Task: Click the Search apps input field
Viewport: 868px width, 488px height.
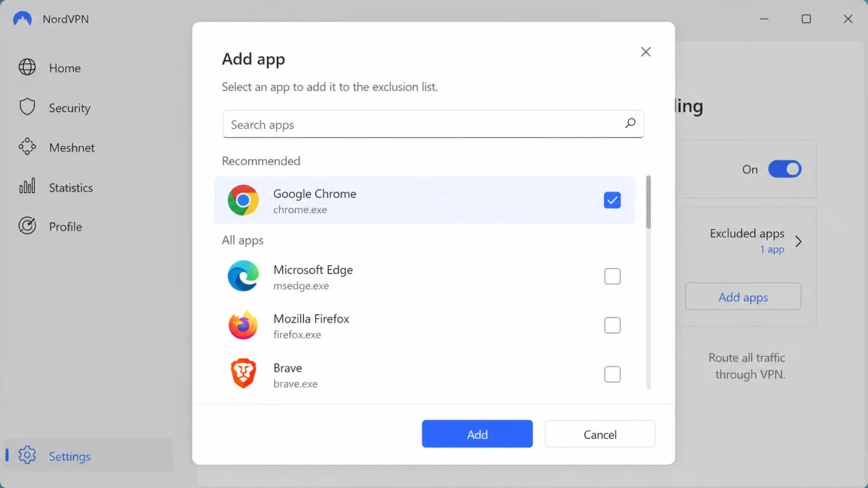Action: (433, 124)
